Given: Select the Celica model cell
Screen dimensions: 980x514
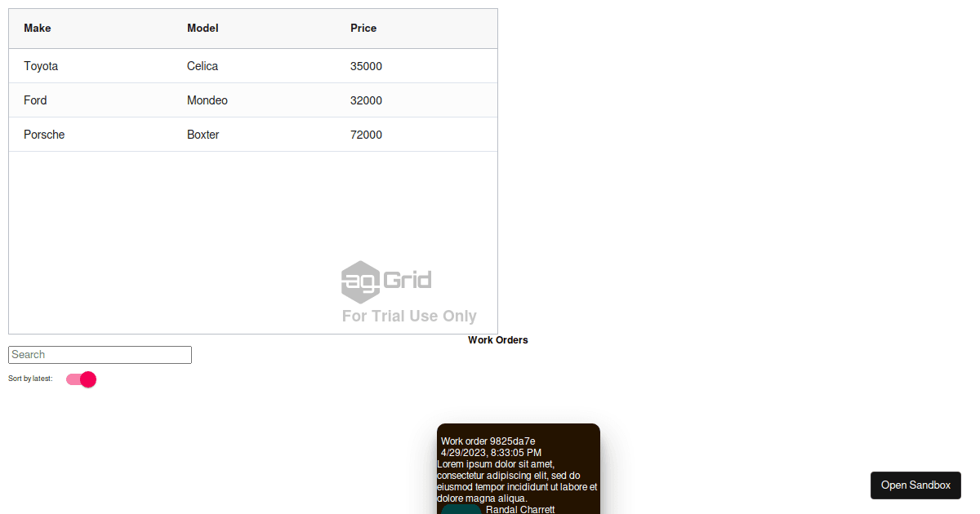Looking at the screenshot, I should coord(203,66).
